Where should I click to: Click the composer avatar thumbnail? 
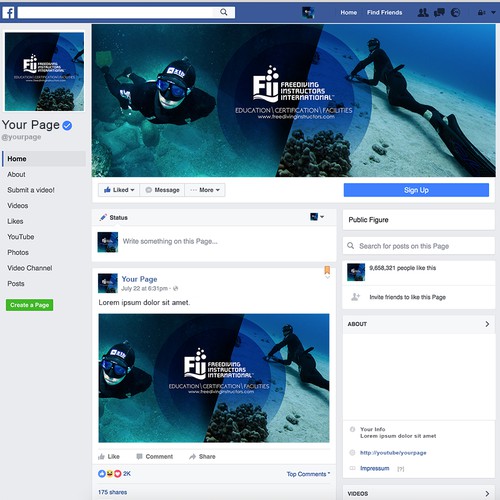tap(108, 242)
